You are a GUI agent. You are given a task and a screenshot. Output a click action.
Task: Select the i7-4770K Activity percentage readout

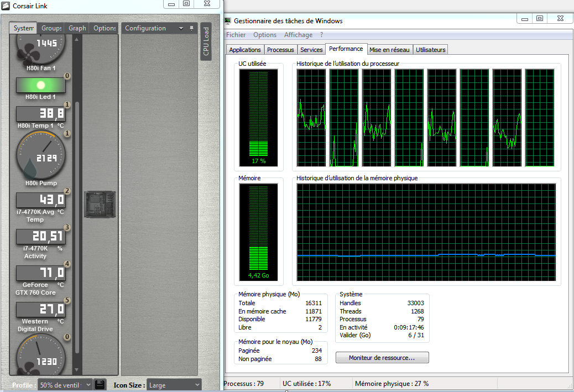(x=41, y=237)
